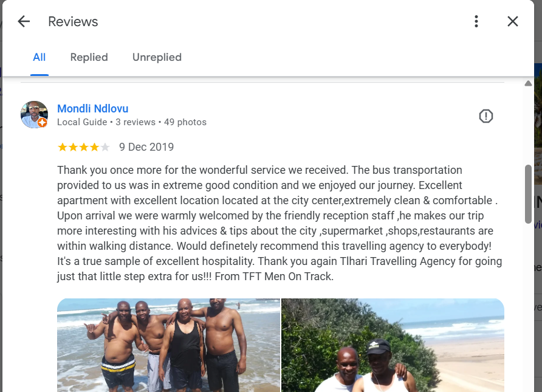The width and height of the screenshot is (542, 392).
Task: Open the photo of two men by dunes
Action: click(x=393, y=345)
